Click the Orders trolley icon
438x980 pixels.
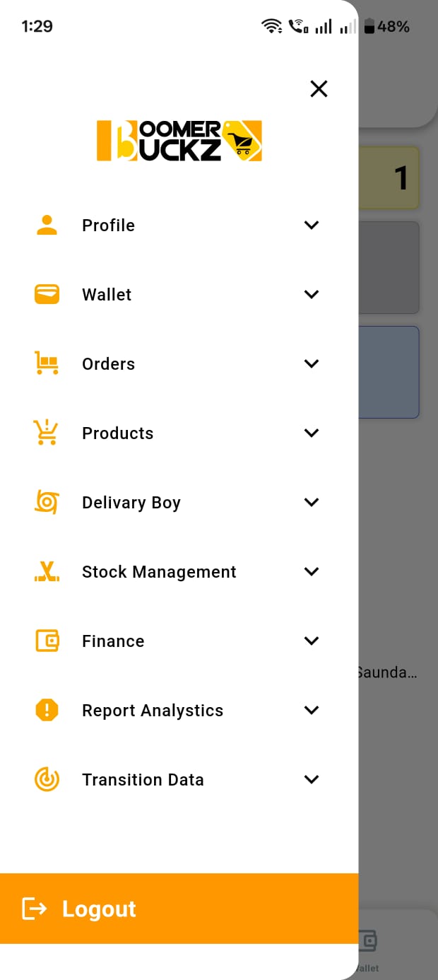pyautogui.click(x=47, y=363)
